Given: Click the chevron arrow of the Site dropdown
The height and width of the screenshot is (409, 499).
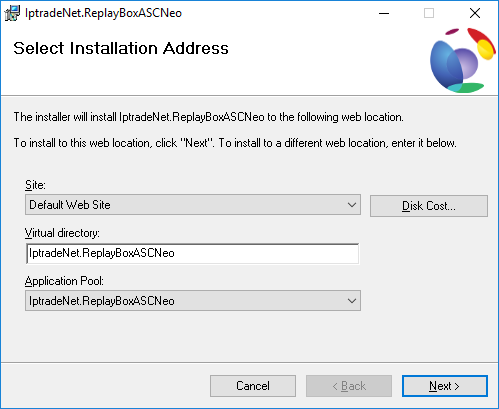Looking at the screenshot, I should [x=352, y=205].
